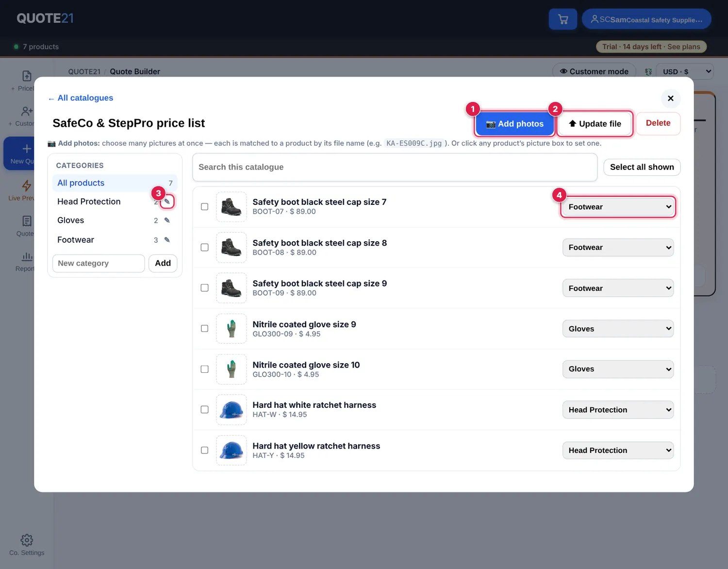
Task: Open the shopping cart icon
Action: (x=563, y=19)
